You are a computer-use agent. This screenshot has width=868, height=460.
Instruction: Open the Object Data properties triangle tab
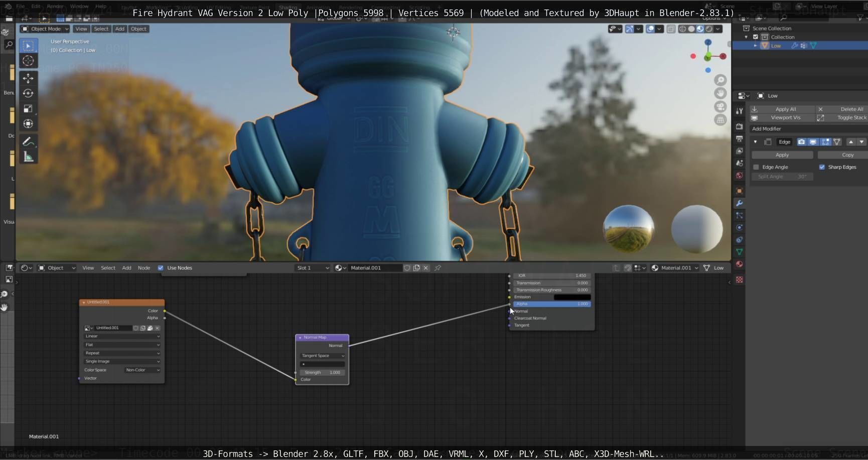pos(739,252)
